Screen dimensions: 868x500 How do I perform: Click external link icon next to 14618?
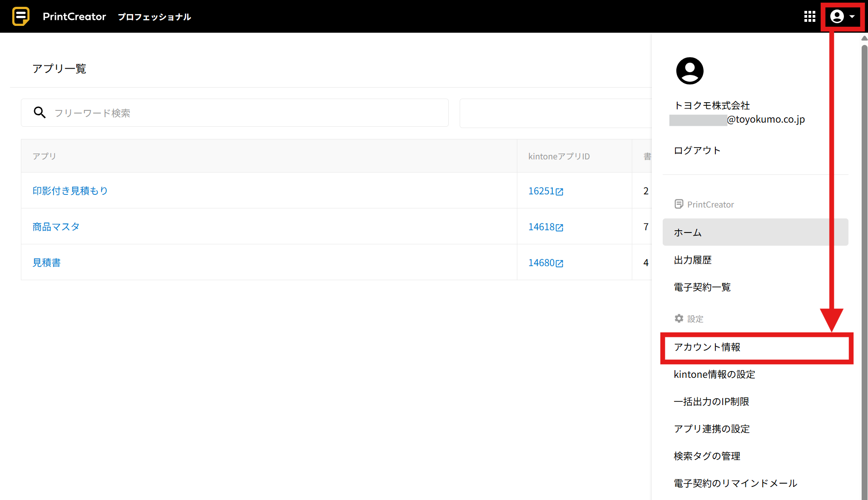560,228
